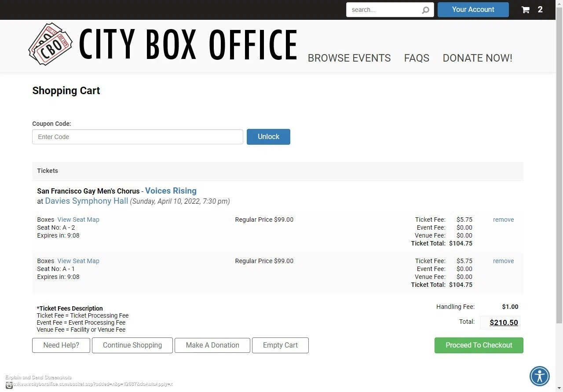
Task: Click the City Box Office ticket logo
Action: (x=50, y=44)
